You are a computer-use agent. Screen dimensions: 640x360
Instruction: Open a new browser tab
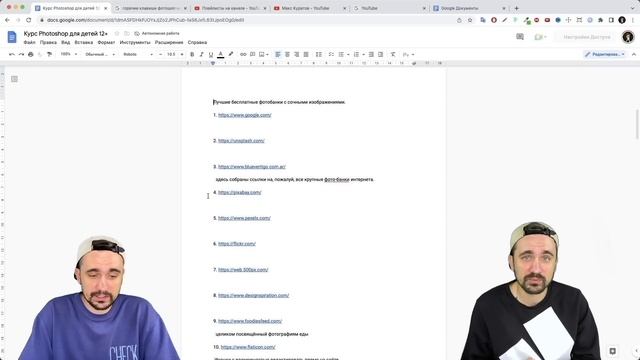[x=516, y=8]
